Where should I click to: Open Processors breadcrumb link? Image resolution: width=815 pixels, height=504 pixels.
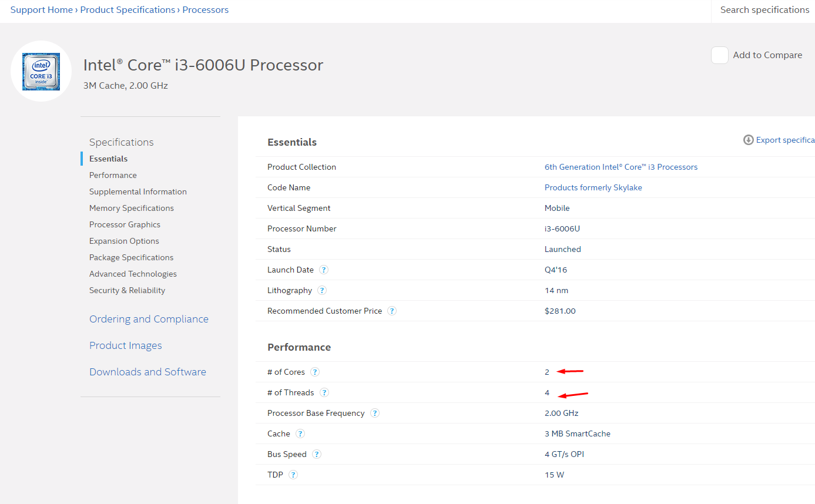pyautogui.click(x=206, y=10)
